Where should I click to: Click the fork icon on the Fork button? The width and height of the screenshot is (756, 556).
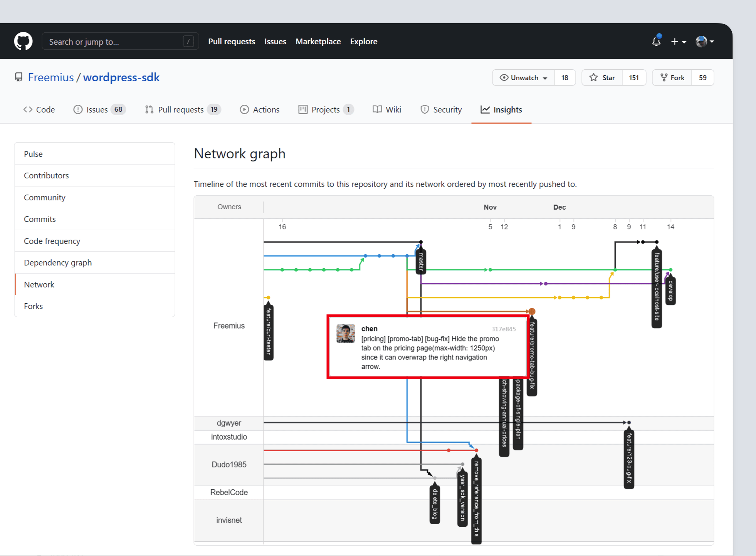[664, 77]
